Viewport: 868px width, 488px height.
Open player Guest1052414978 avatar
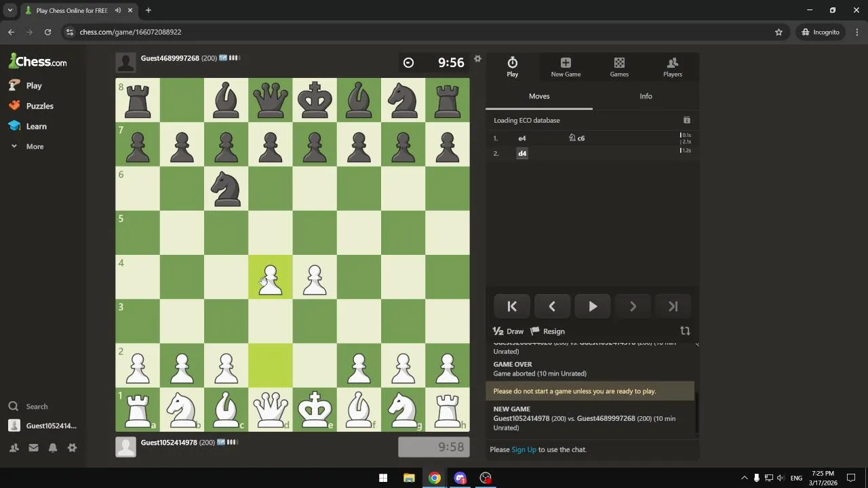(x=125, y=447)
